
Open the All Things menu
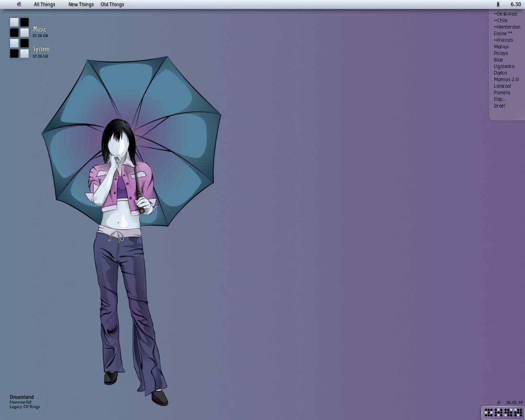(x=44, y=5)
